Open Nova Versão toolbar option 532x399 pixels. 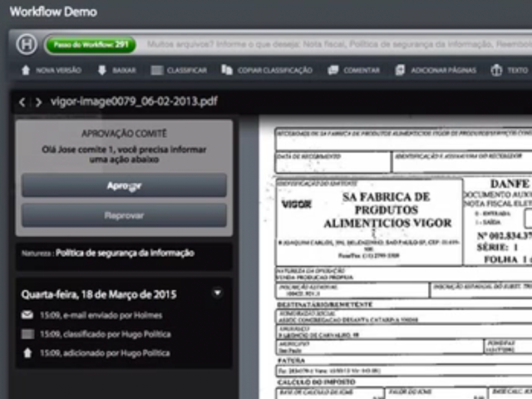pos(59,70)
